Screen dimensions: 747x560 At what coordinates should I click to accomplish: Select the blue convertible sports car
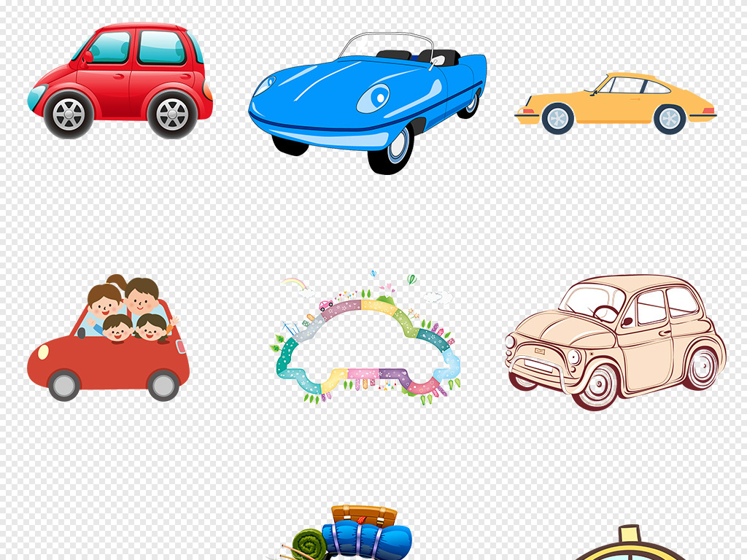click(365, 102)
